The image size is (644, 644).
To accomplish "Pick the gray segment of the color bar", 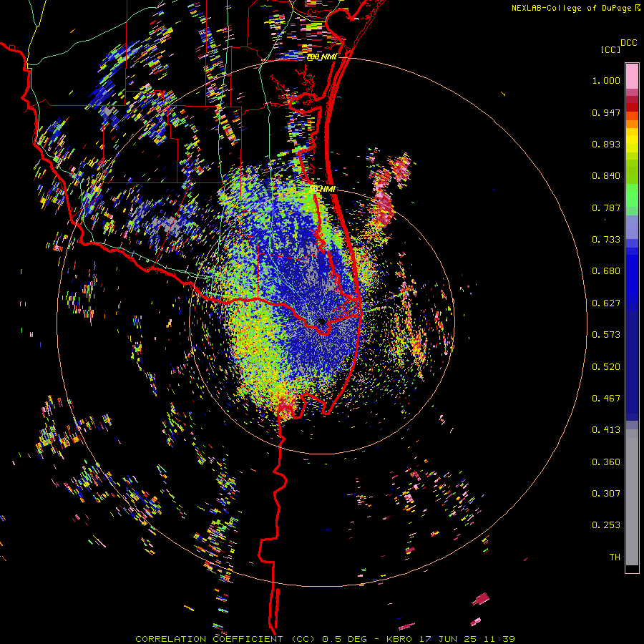I will tap(632, 497).
